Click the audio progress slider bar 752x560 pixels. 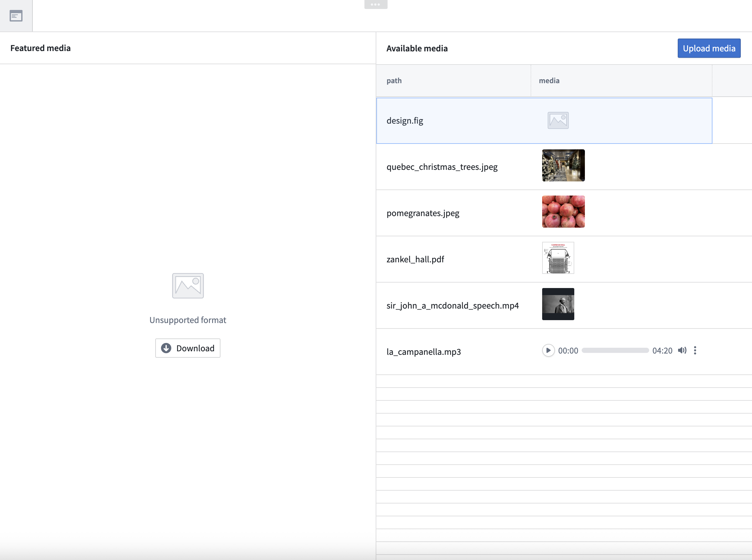click(615, 351)
